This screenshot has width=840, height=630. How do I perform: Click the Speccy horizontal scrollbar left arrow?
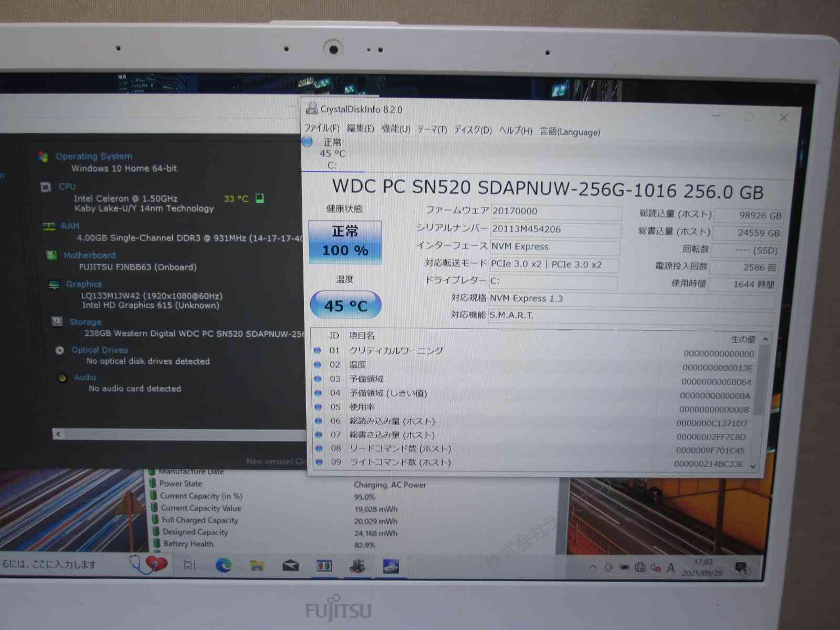(x=58, y=434)
